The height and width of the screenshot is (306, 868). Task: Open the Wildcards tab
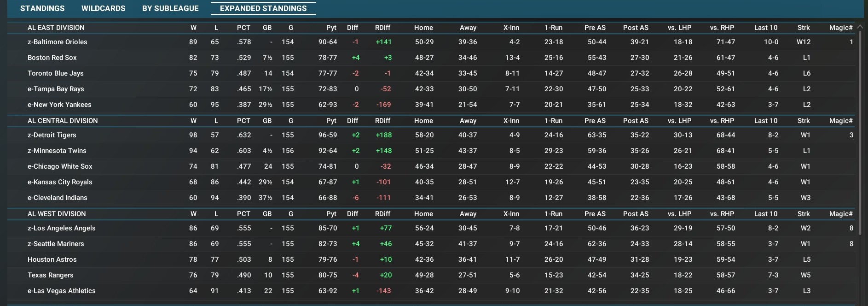coord(103,8)
